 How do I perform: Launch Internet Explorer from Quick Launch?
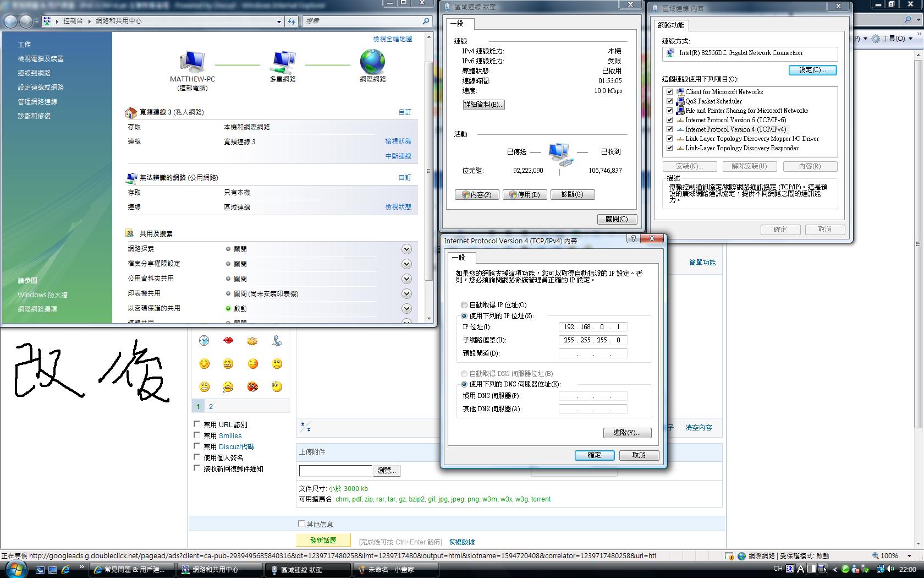65,570
